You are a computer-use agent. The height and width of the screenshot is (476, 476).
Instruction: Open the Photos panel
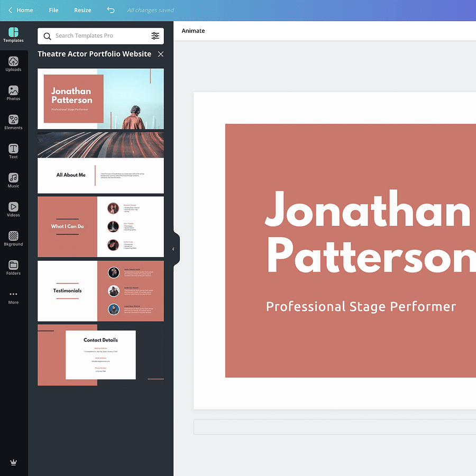coord(13,93)
